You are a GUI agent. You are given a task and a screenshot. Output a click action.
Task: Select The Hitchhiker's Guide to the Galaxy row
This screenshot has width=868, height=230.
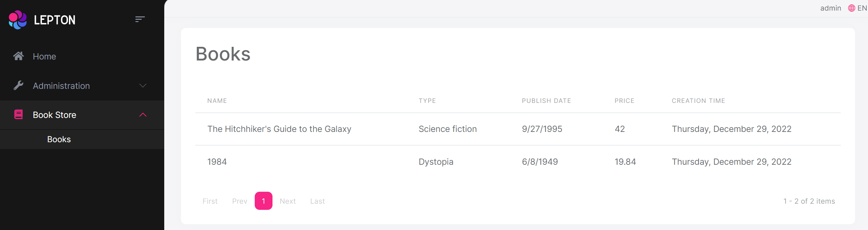pyautogui.click(x=279, y=129)
